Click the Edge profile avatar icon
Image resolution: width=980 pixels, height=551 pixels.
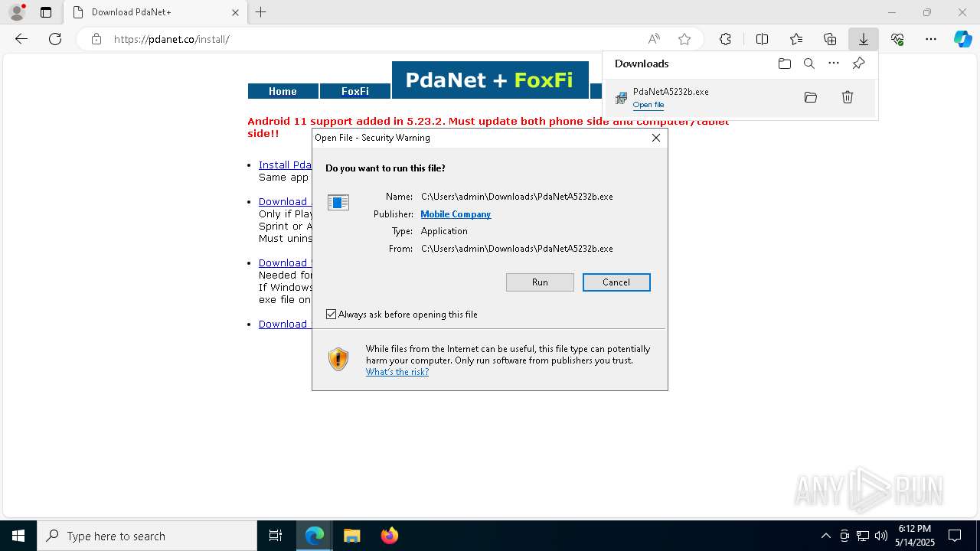[16, 12]
